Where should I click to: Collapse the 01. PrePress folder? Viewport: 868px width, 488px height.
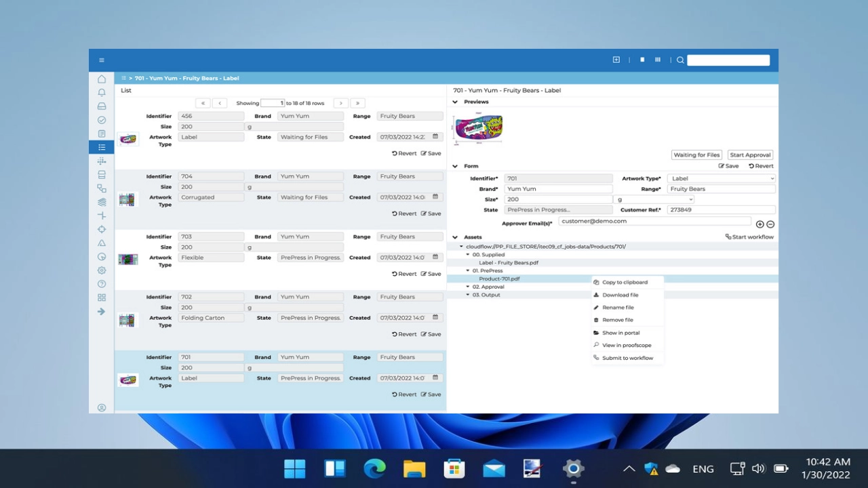[468, 270]
